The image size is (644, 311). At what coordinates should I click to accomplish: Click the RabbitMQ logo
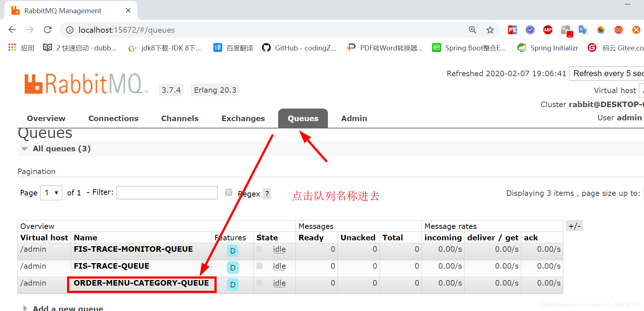86,84
